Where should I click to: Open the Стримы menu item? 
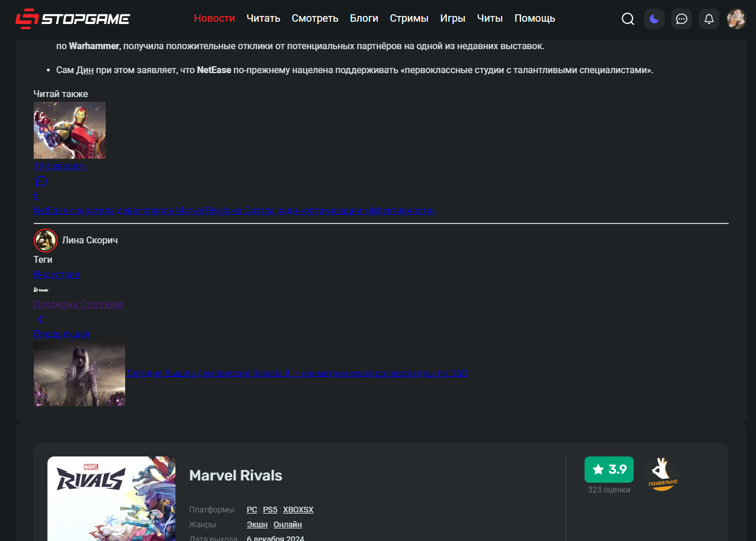click(x=409, y=18)
